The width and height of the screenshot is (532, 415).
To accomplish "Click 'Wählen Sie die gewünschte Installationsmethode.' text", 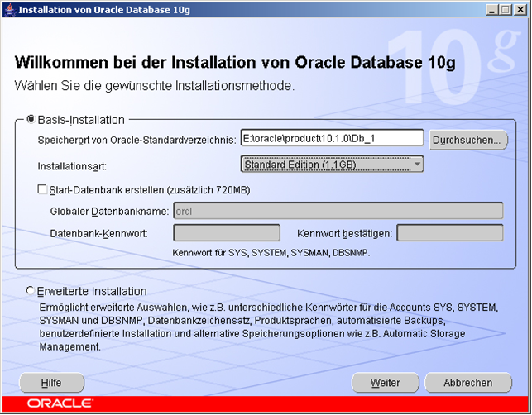I will point(155,85).
